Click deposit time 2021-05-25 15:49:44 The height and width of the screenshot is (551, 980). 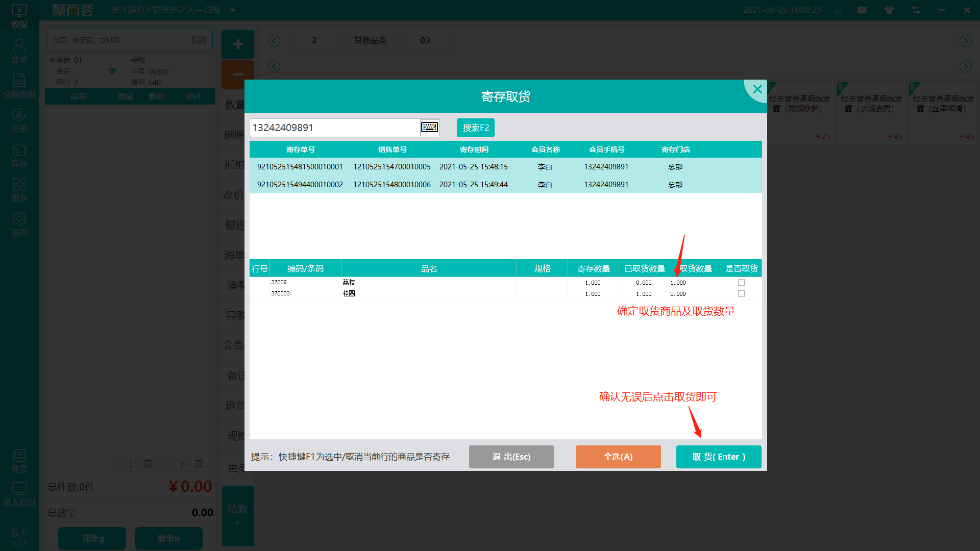tap(474, 185)
